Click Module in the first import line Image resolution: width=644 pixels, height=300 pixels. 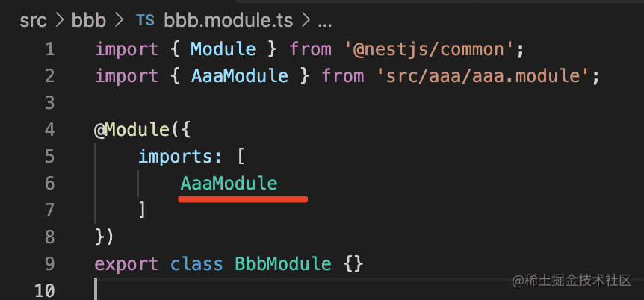(224, 50)
